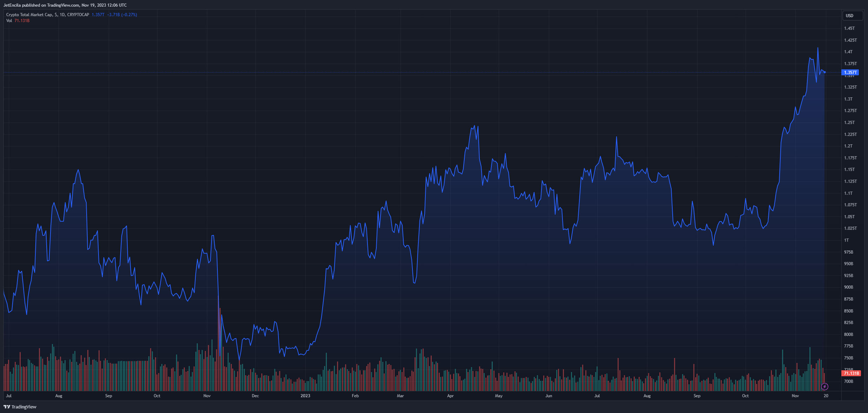This screenshot has height=413, width=868.
Task: Click the Apr label on time axis
Action: pyautogui.click(x=450, y=396)
